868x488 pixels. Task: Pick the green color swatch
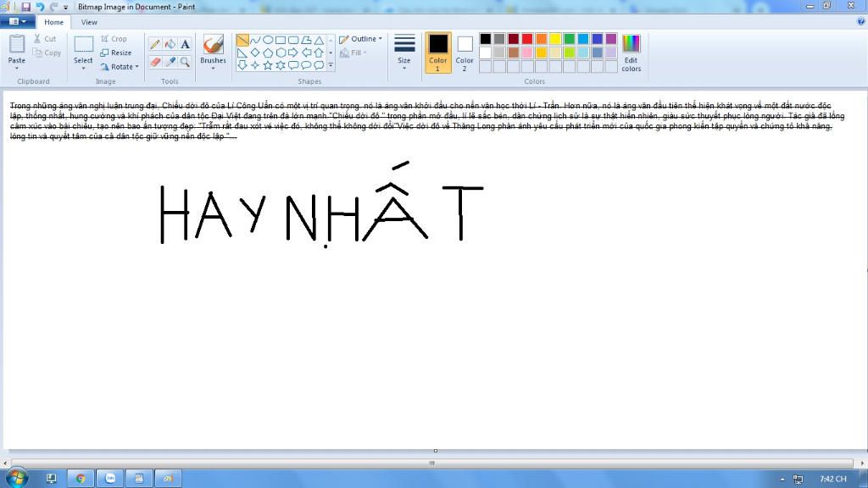point(569,39)
